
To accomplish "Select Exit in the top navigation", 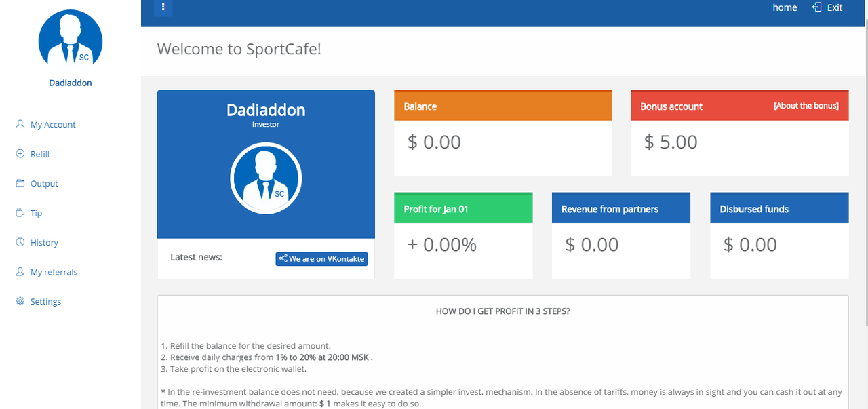I will pyautogui.click(x=835, y=7).
